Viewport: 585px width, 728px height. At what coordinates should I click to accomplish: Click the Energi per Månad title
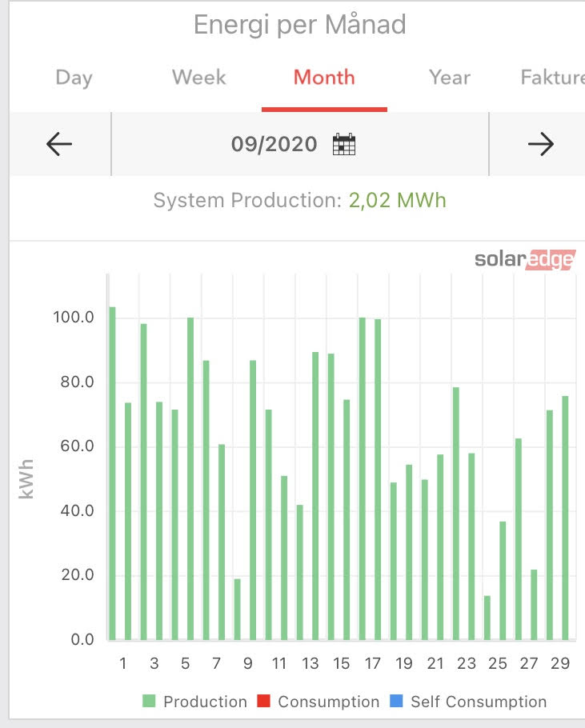(299, 25)
